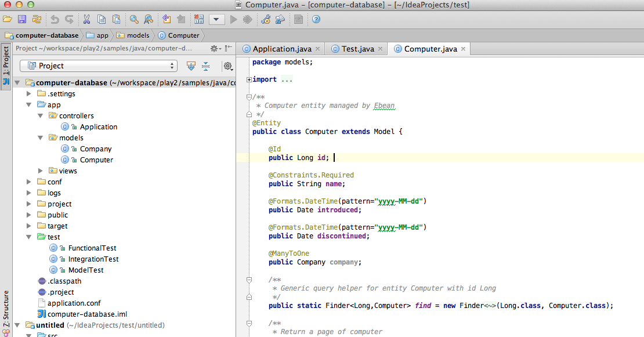The width and height of the screenshot is (644, 337).
Task: Click the Back navigation arrow icon
Action: click(167, 19)
